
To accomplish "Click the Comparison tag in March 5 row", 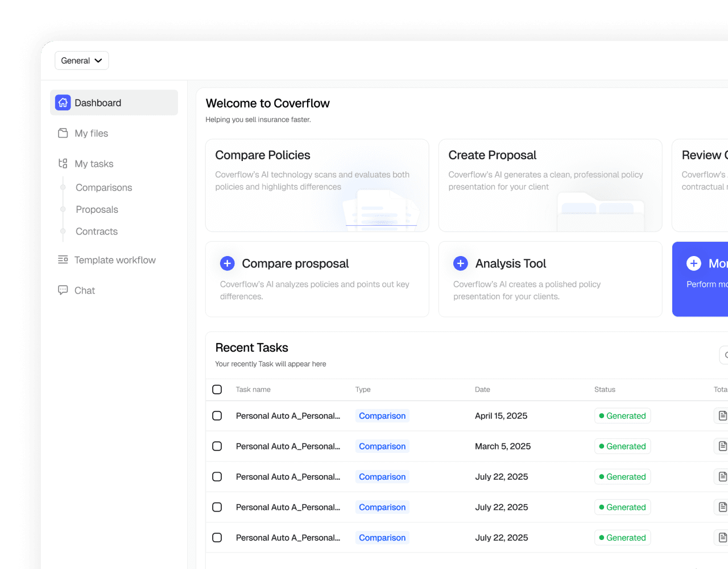I will click(382, 446).
